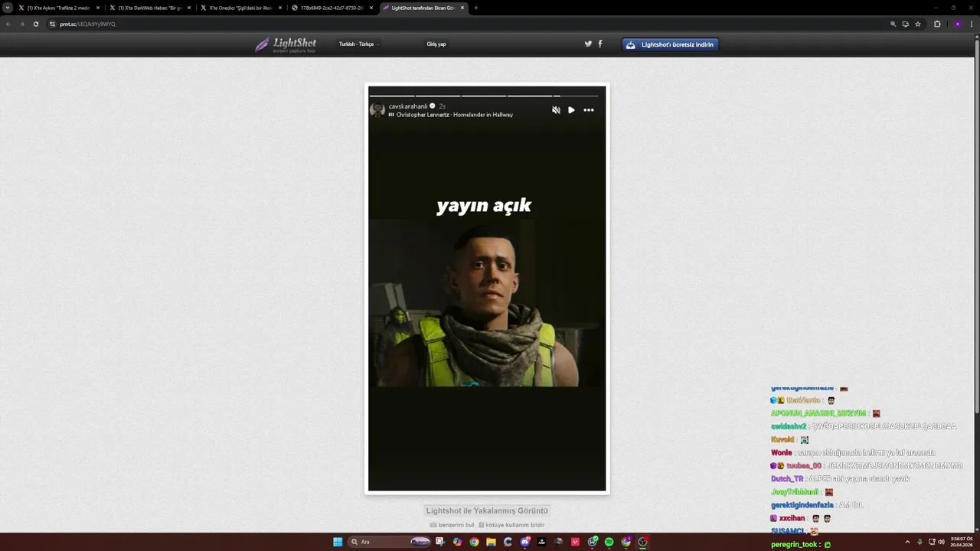Image resolution: width=980 pixels, height=551 pixels.
Task: Click chat username JoeyTribbiani
Action: tap(795, 492)
